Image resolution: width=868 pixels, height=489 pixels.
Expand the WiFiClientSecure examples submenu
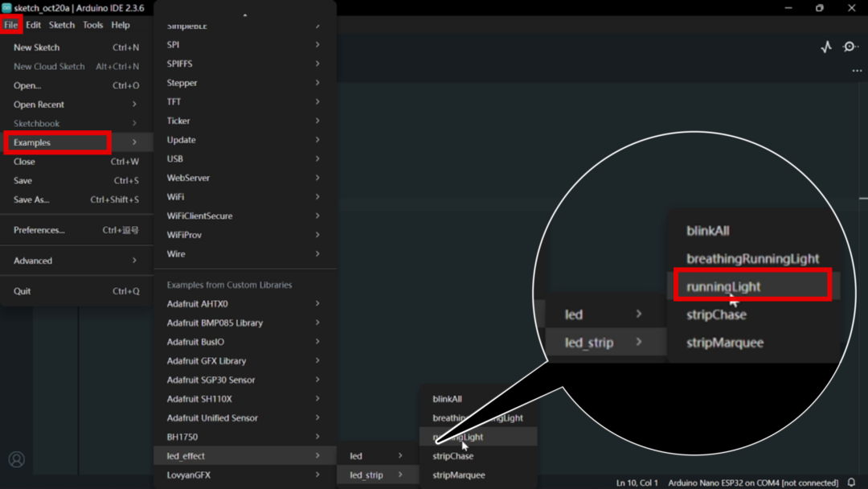(241, 216)
